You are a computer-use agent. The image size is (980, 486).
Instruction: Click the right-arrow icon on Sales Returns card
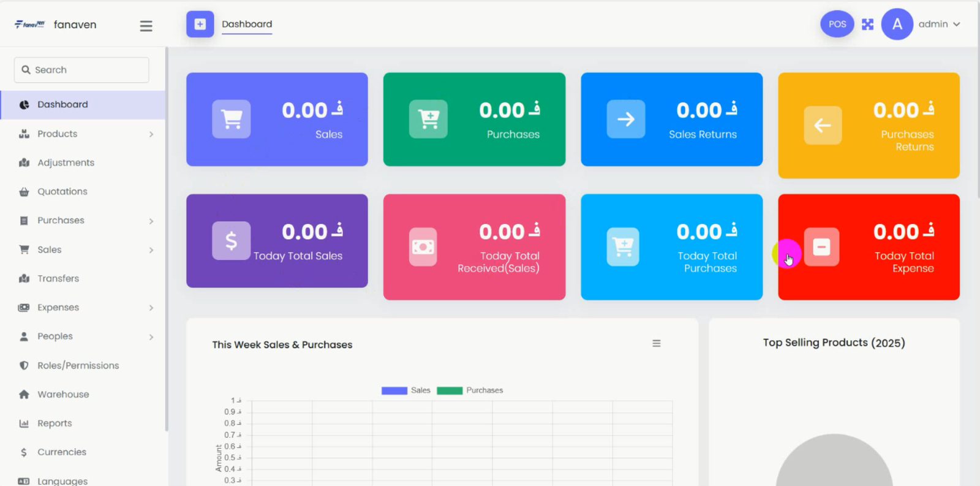[625, 119]
